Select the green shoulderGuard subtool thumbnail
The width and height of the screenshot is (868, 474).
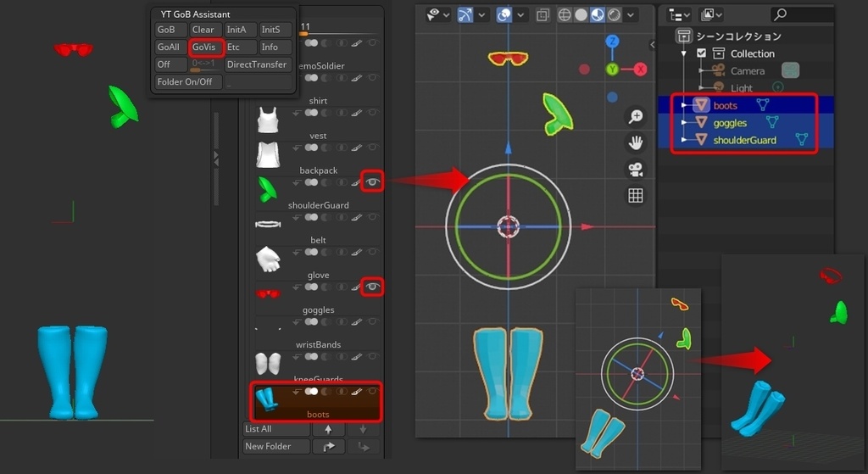(x=268, y=190)
